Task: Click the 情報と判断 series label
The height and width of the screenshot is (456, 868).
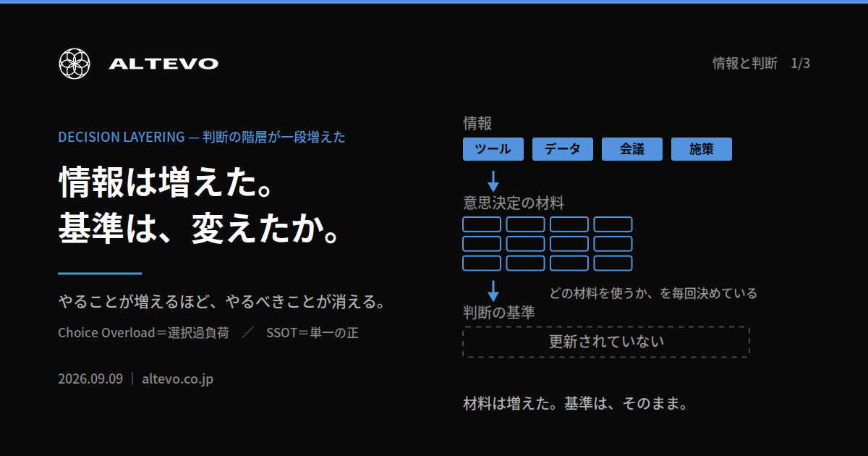Action: 745,64
